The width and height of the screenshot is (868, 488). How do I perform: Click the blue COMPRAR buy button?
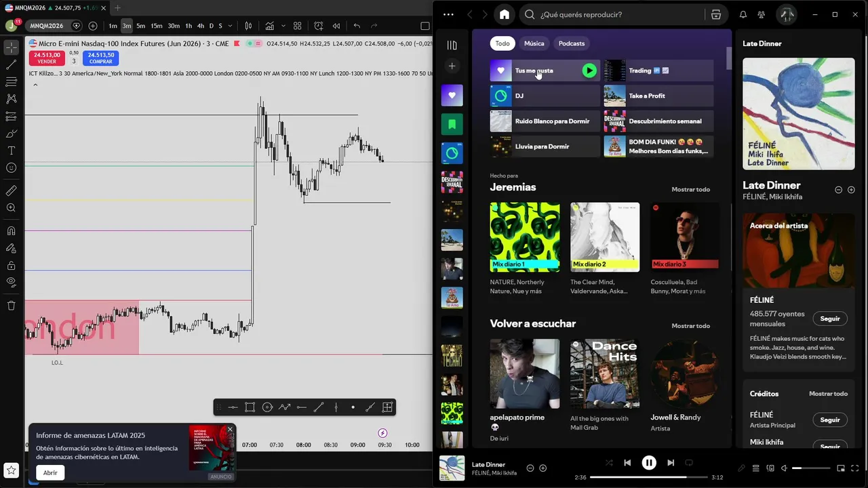tap(100, 58)
